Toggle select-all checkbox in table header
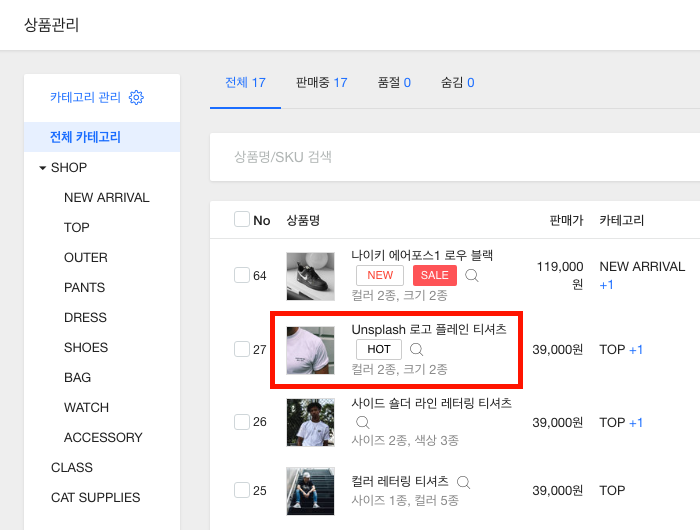This screenshot has height=530, width=700. (x=242, y=219)
